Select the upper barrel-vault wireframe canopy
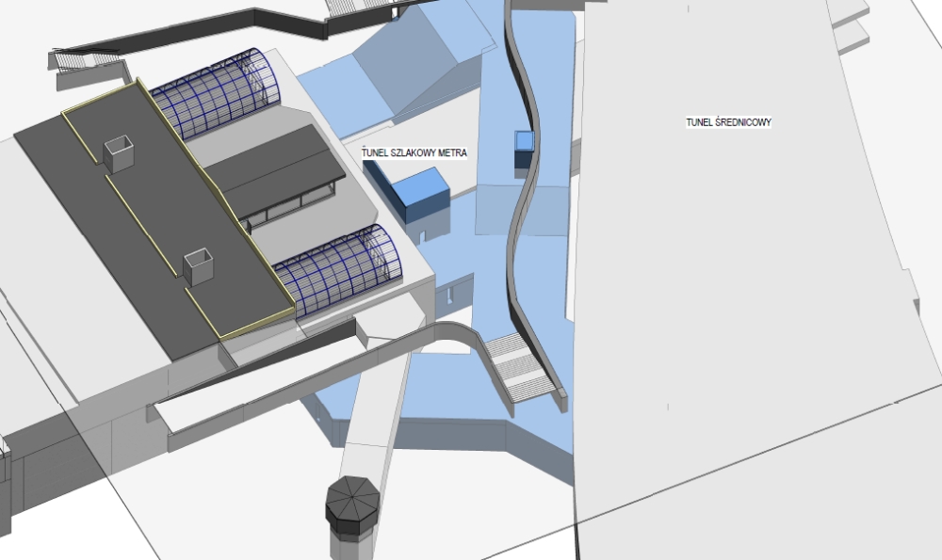 pos(216,94)
